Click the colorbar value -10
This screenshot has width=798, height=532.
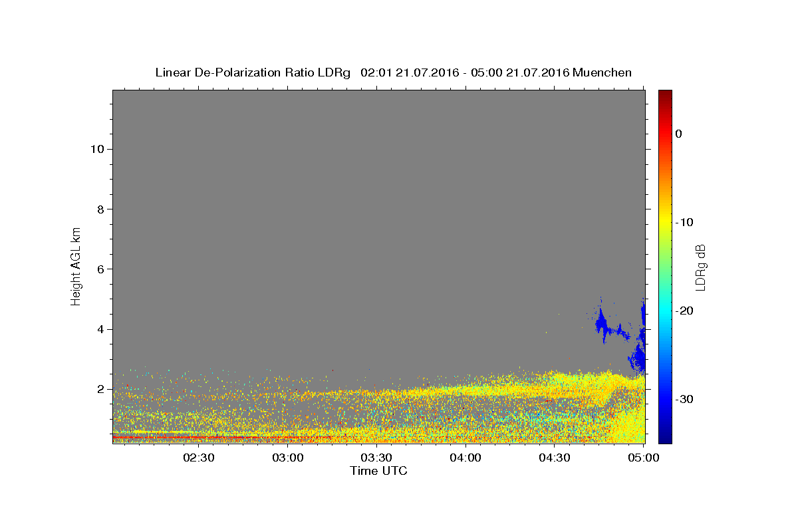[x=685, y=222]
